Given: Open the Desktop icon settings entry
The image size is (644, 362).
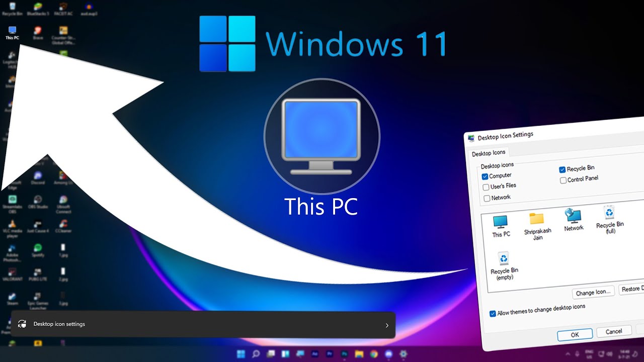Looking at the screenshot, I should click(203, 324).
